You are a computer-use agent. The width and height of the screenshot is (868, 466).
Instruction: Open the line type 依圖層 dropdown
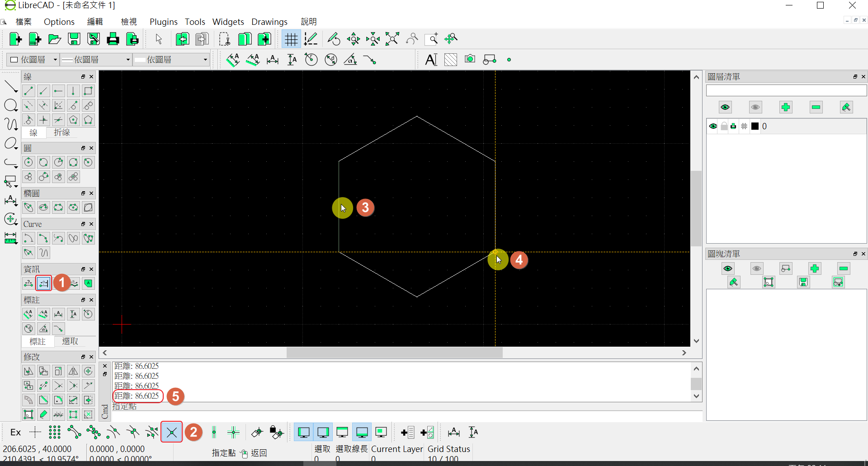click(171, 60)
